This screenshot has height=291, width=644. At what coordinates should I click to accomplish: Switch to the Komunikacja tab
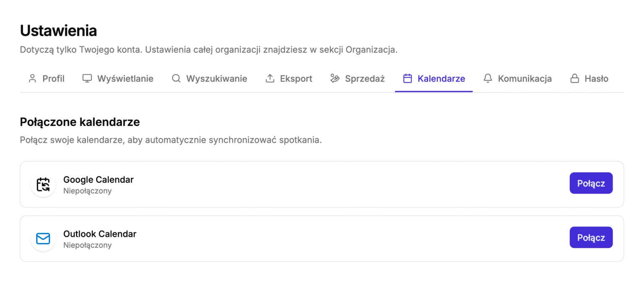[517, 79]
